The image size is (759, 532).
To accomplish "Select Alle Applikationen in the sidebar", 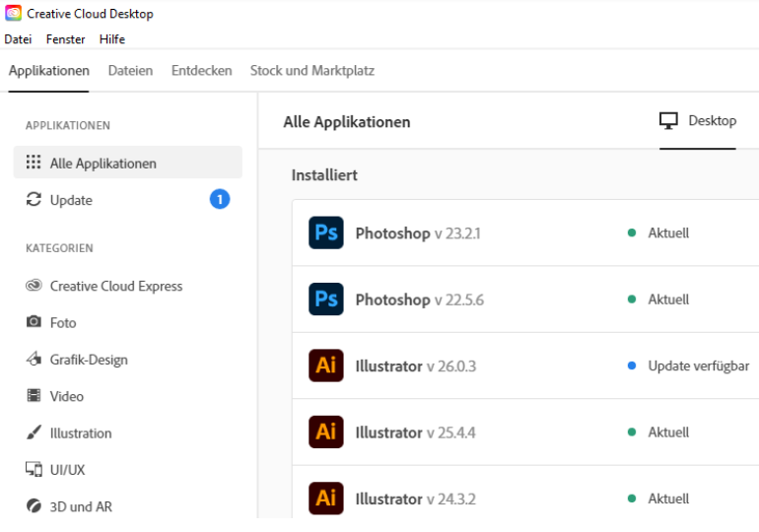I will coord(103,164).
